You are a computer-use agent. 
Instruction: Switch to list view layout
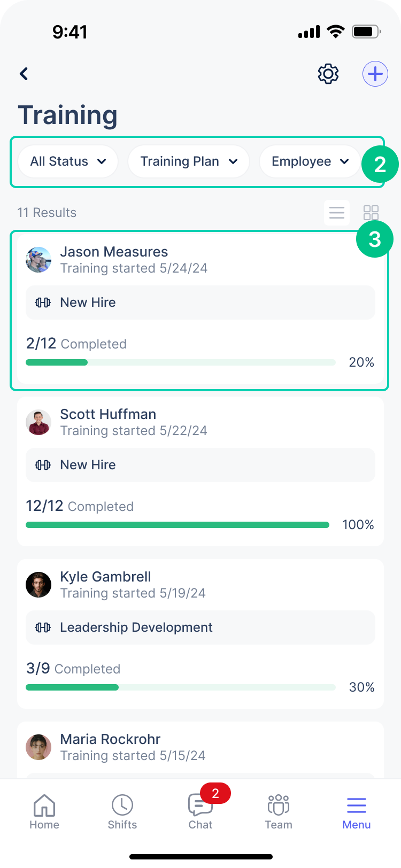[337, 213]
